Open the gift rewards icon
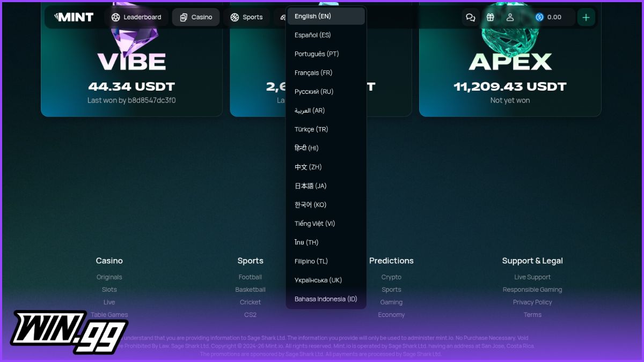Image resolution: width=644 pixels, height=362 pixels. [491, 17]
